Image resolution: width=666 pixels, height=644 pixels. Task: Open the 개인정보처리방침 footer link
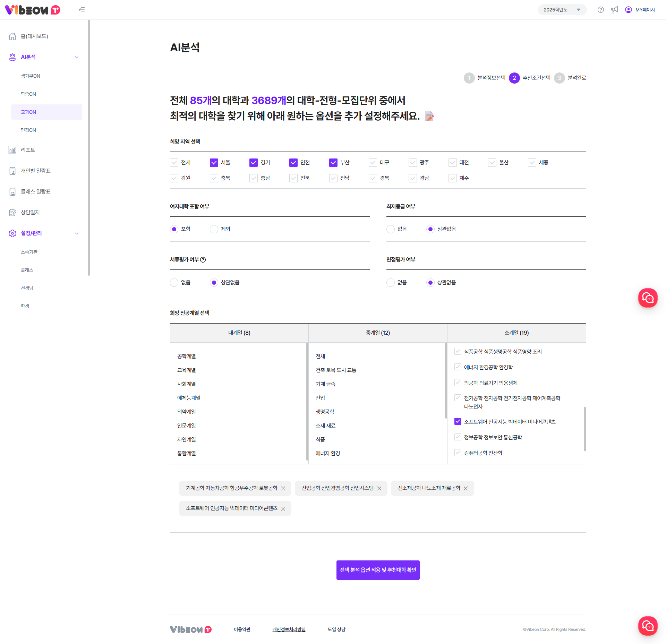[289, 629]
